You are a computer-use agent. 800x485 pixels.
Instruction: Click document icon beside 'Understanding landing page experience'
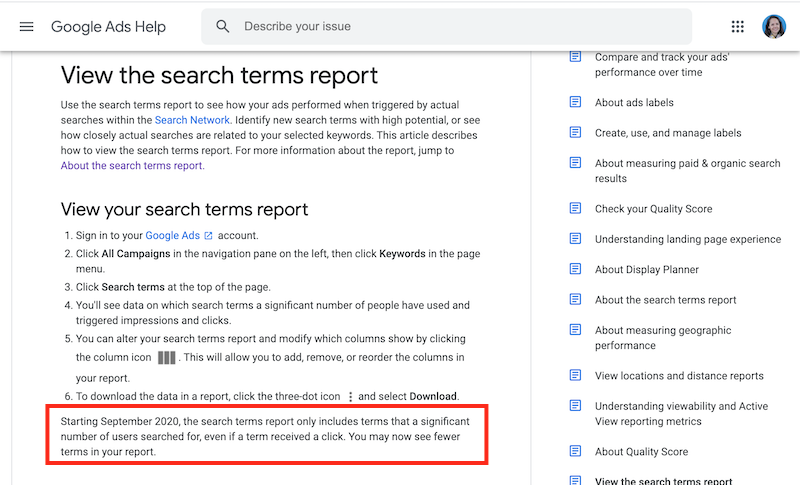click(575, 239)
